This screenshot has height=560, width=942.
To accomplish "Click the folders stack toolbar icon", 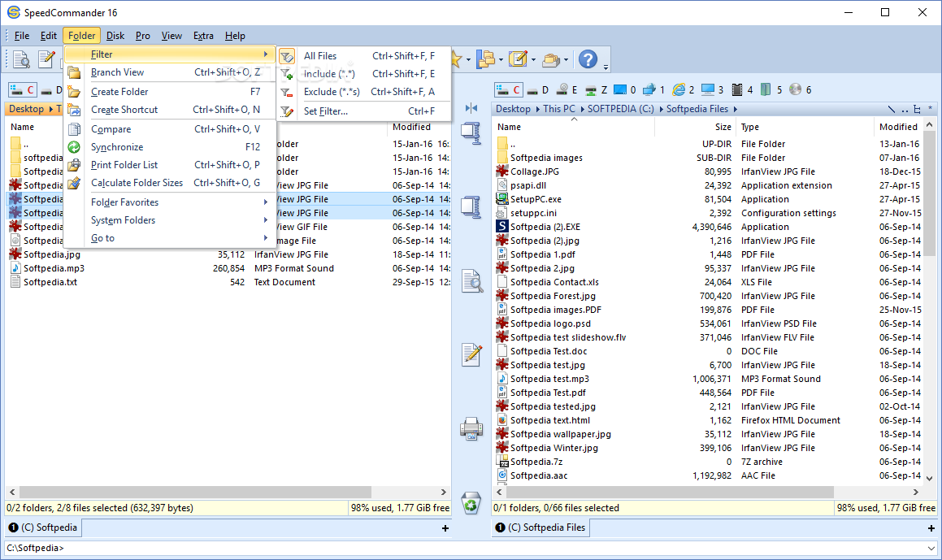I will click(550, 59).
